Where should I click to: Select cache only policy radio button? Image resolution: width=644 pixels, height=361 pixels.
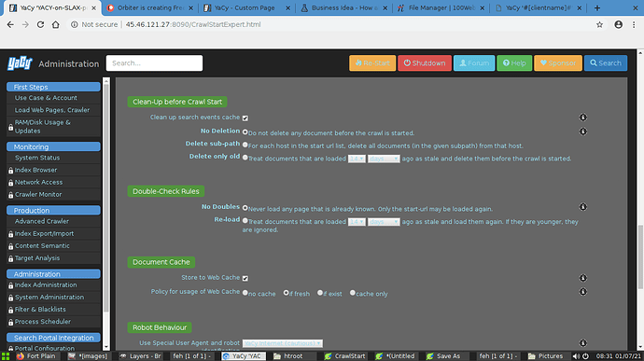[x=353, y=293]
